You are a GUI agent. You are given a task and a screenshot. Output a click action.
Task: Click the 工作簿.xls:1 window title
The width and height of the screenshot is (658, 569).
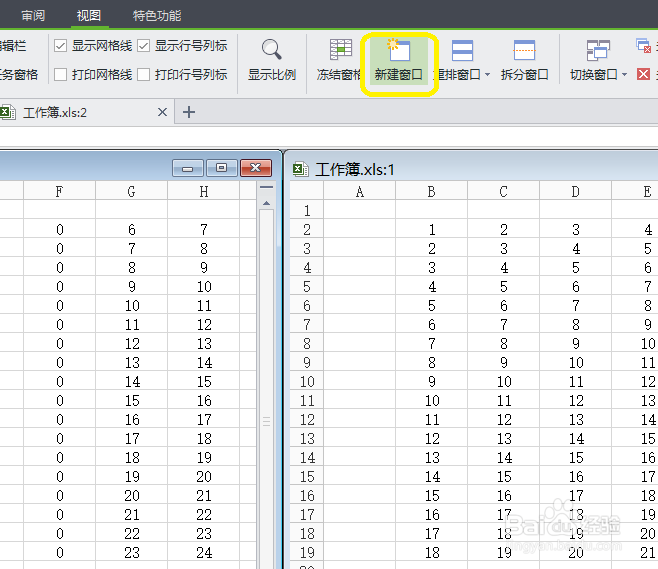355,170
